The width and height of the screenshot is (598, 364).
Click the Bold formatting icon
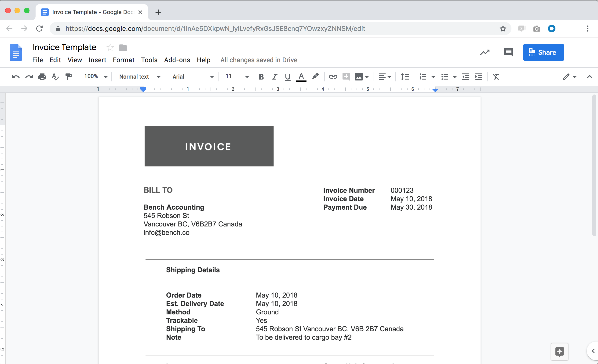(x=261, y=77)
